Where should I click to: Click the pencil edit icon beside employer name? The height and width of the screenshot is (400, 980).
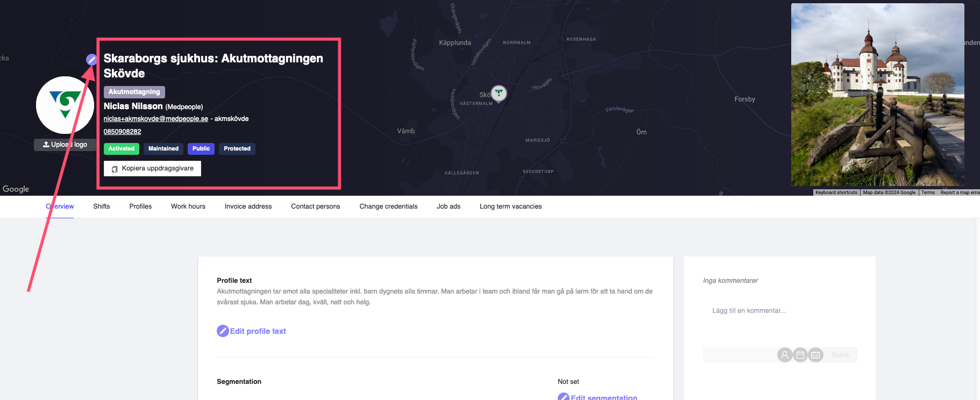(x=91, y=60)
